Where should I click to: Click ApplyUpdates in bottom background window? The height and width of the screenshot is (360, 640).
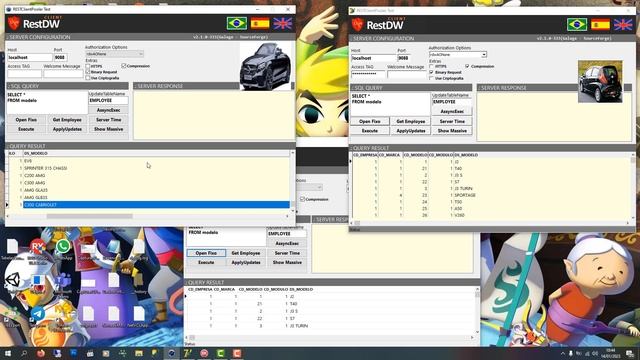[246, 262]
